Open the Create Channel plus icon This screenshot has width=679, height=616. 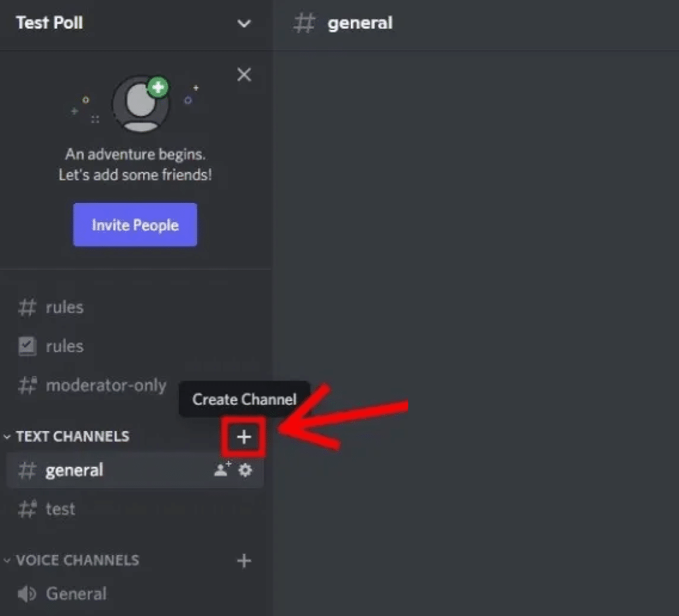pyautogui.click(x=243, y=436)
